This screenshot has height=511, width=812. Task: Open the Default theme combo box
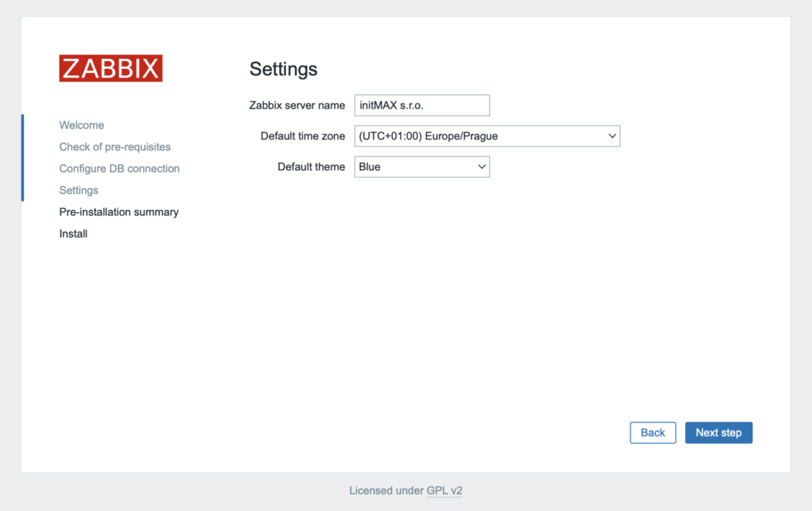[x=421, y=166]
